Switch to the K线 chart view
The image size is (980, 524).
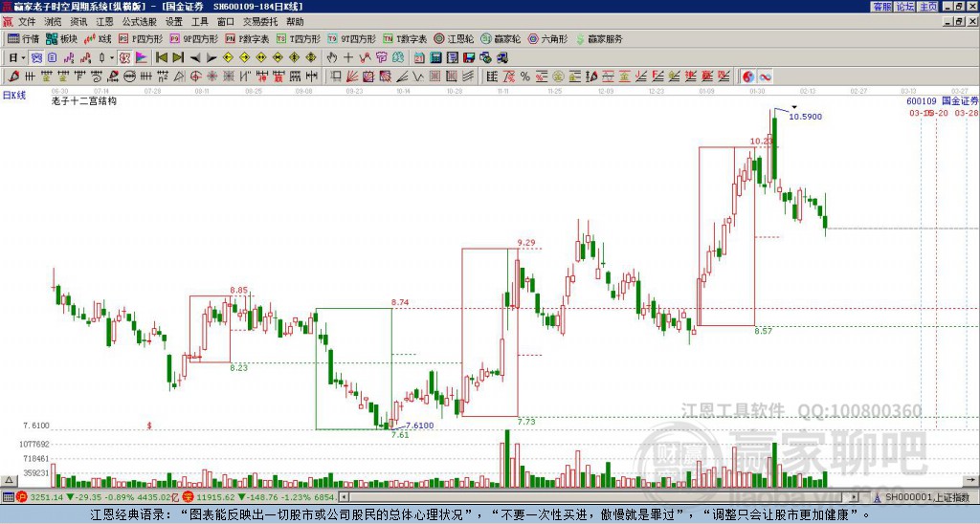[98, 38]
